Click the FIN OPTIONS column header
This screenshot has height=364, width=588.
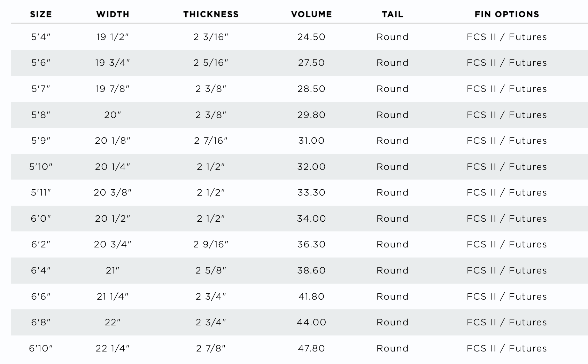point(507,14)
